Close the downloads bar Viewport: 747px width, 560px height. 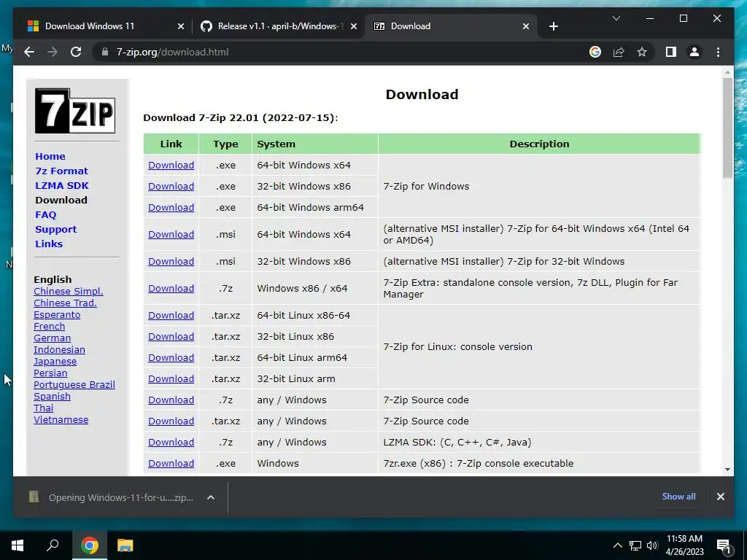pyautogui.click(x=720, y=496)
